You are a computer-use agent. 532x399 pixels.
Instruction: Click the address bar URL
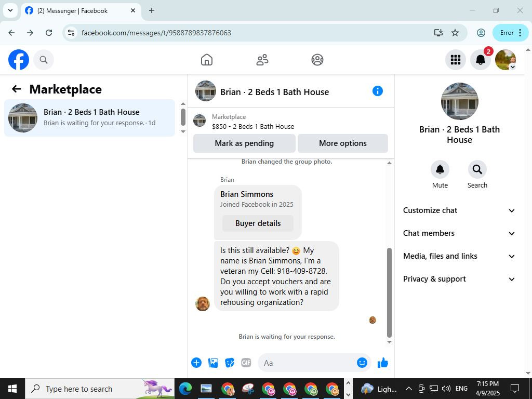pyautogui.click(x=156, y=33)
